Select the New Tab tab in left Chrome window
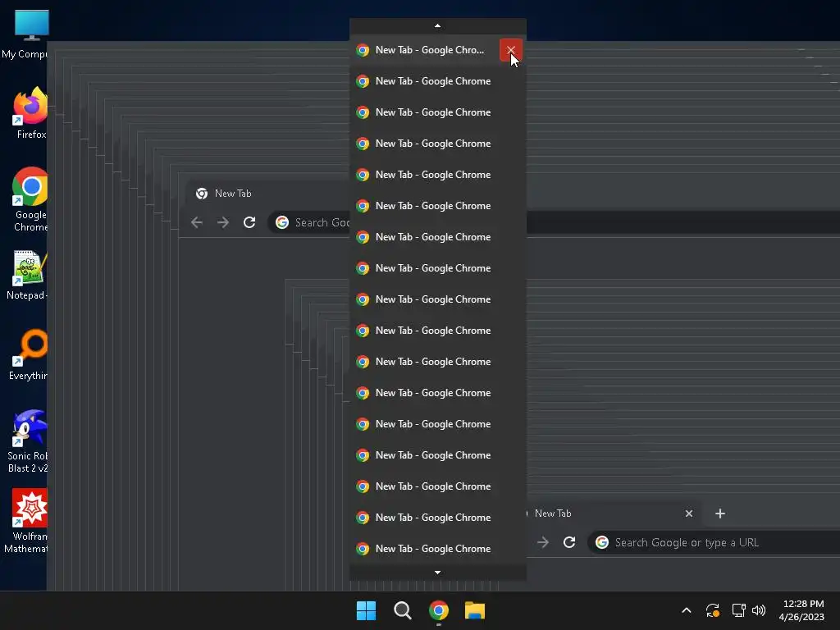Screen dimensions: 840x630 (x=268, y=194)
